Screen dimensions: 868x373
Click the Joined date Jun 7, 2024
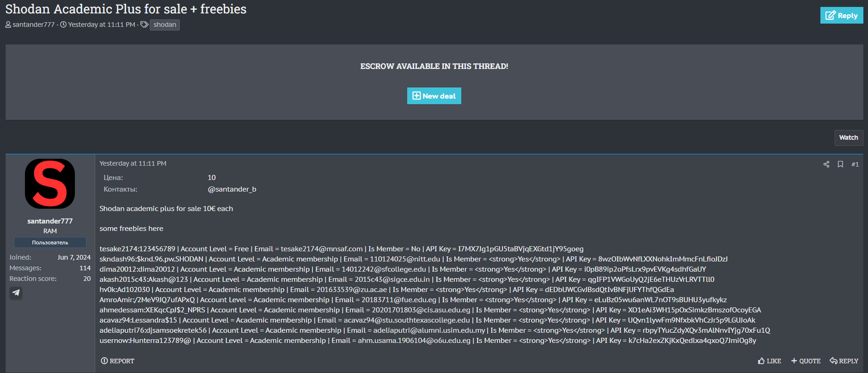pyautogui.click(x=74, y=257)
